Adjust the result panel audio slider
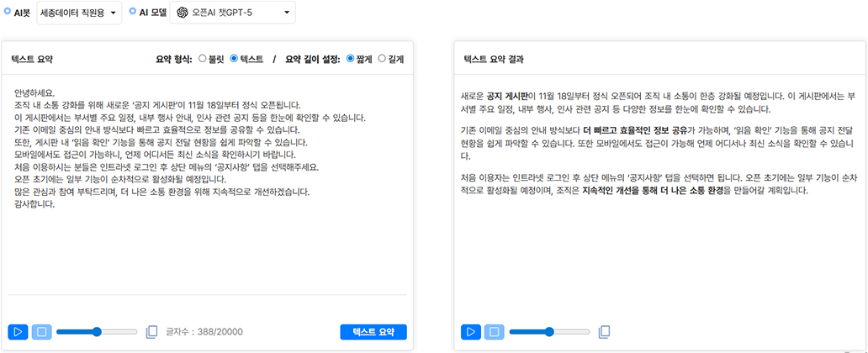 point(548,331)
